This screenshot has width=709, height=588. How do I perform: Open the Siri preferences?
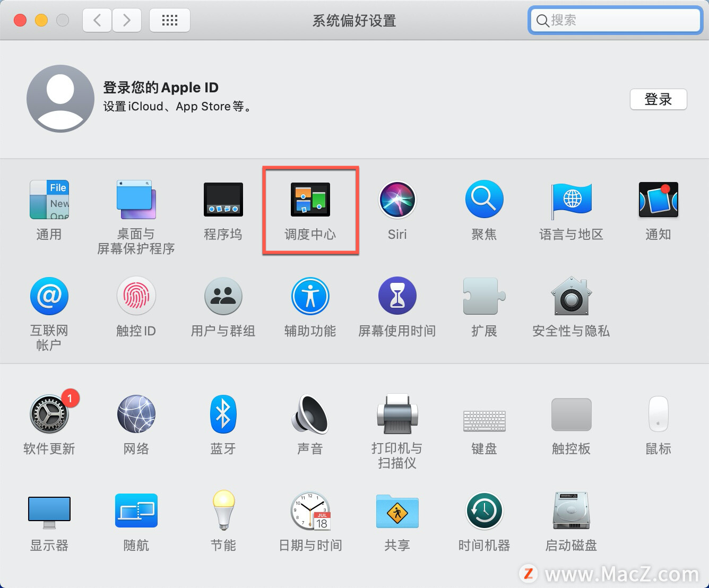pos(397,200)
